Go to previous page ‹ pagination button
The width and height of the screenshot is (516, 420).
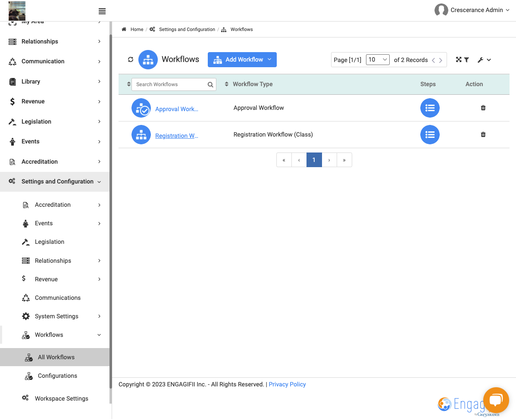[299, 160]
